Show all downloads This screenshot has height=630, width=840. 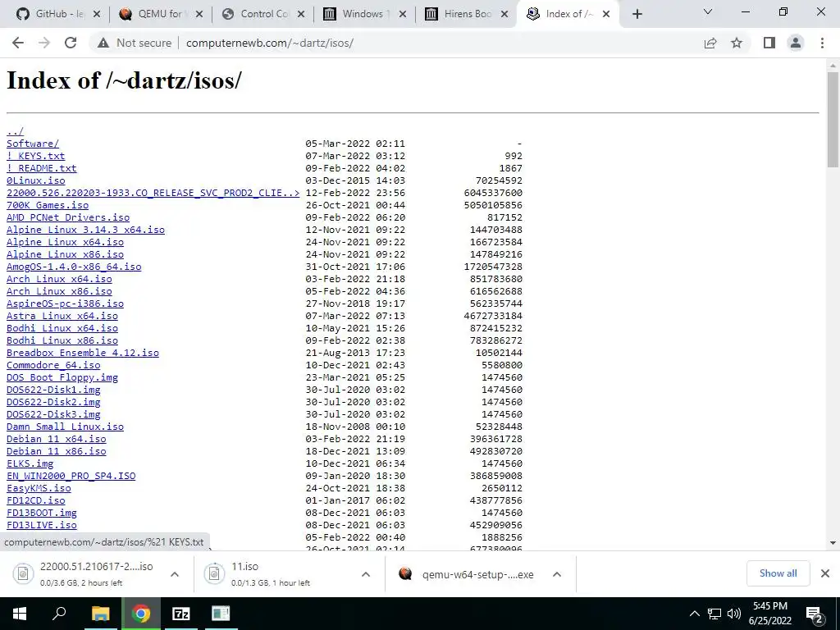click(778, 573)
